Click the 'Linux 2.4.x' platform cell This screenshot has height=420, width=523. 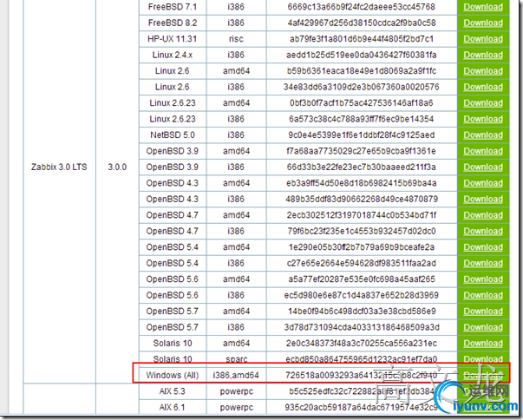pos(173,55)
